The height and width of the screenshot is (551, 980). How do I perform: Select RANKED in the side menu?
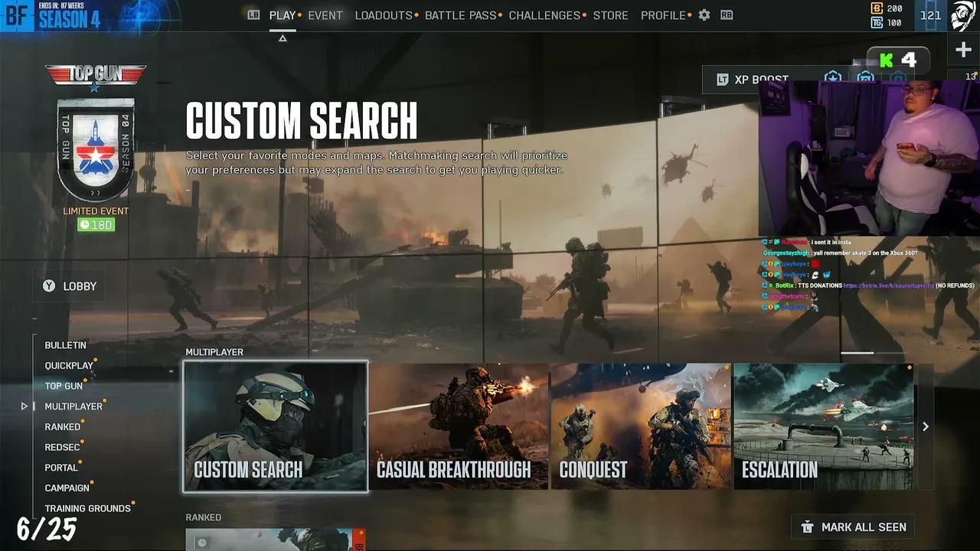click(62, 427)
